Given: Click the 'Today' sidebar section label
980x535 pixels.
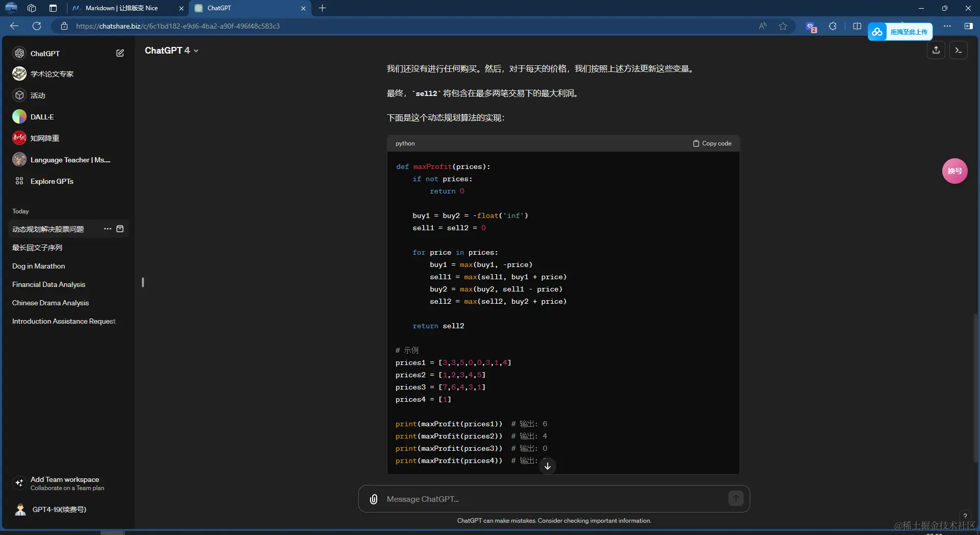Looking at the screenshot, I should [x=20, y=211].
